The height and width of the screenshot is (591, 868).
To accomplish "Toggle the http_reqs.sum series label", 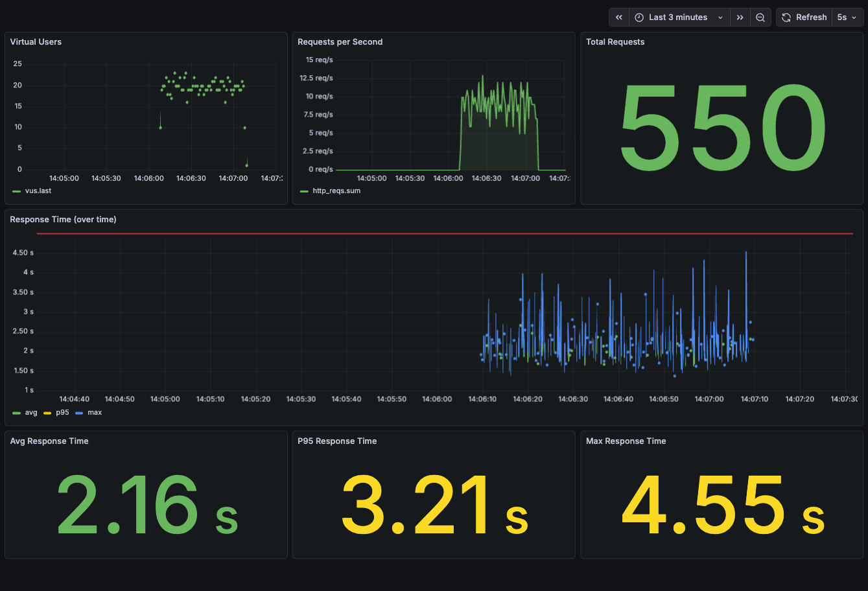I will click(x=336, y=191).
